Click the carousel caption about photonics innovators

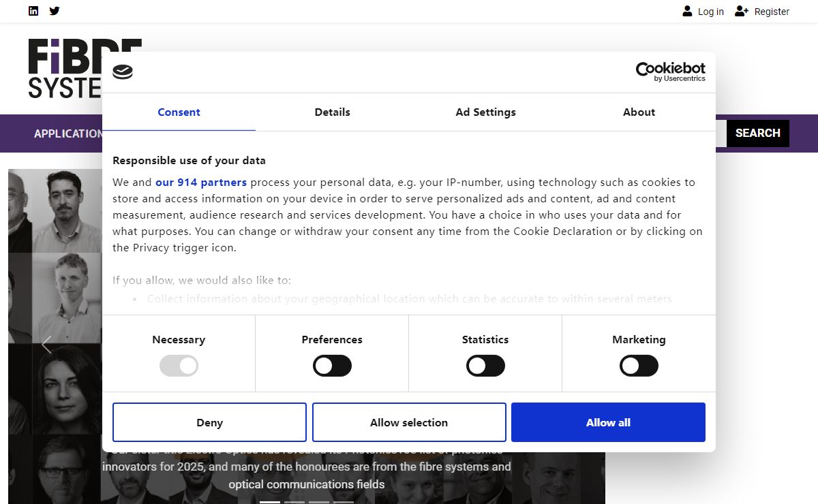tap(307, 467)
